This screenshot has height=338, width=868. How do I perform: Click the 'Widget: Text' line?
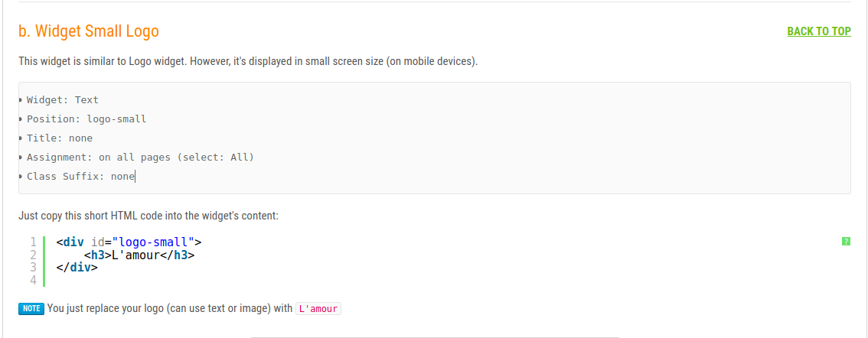[62, 100]
